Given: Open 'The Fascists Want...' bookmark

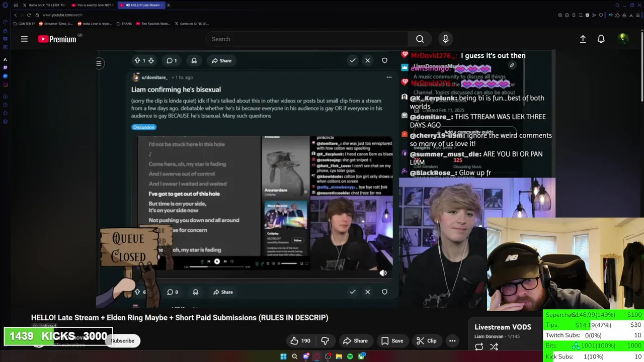Looking at the screenshot, I should tap(153, 24).
